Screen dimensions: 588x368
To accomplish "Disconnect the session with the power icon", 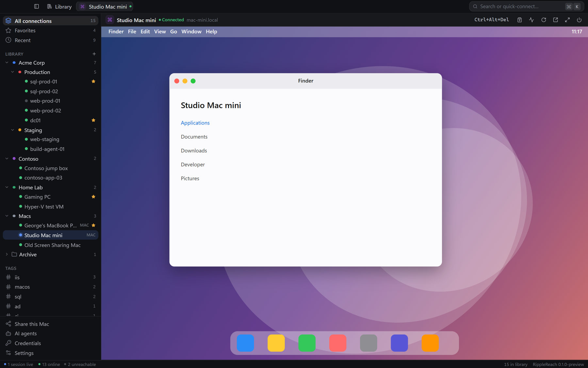I will (x=579, y=20).
